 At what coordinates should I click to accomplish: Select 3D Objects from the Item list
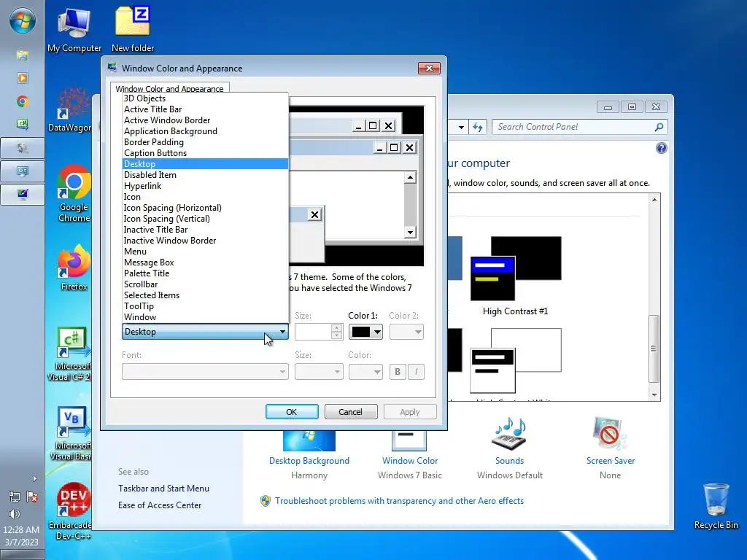[205, 98]
